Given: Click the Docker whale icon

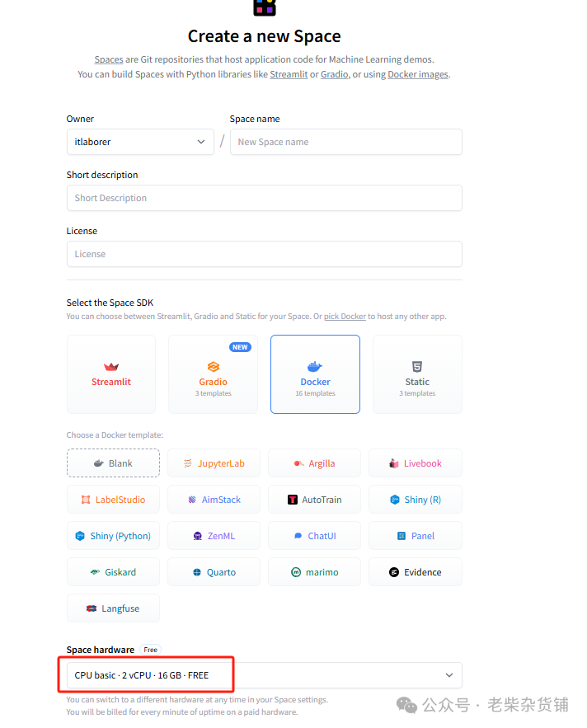Looking at the screenshot, I should click(315, 367).
